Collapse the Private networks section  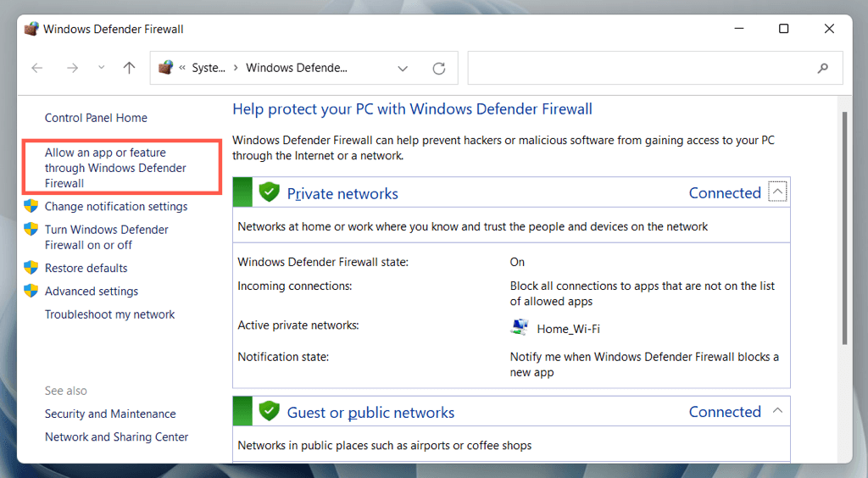[777, 192]
